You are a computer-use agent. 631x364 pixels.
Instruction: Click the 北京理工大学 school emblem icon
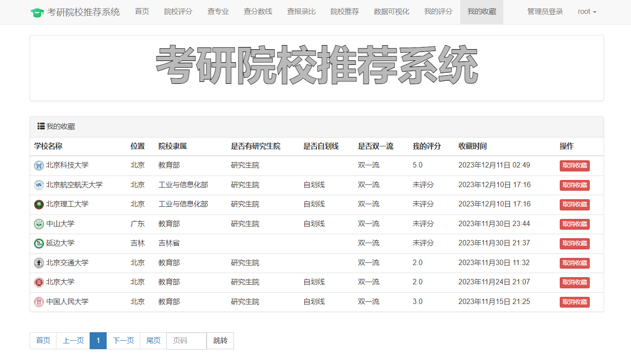coord(39,205)
